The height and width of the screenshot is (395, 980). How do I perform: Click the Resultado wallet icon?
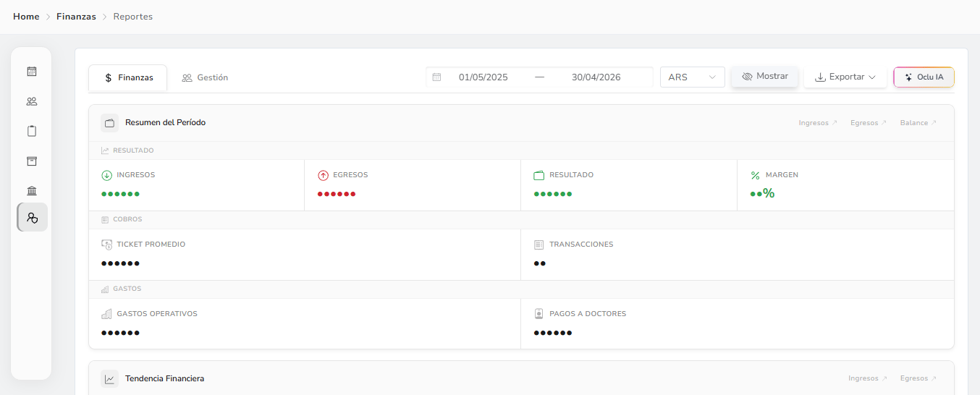coord(538,175)
